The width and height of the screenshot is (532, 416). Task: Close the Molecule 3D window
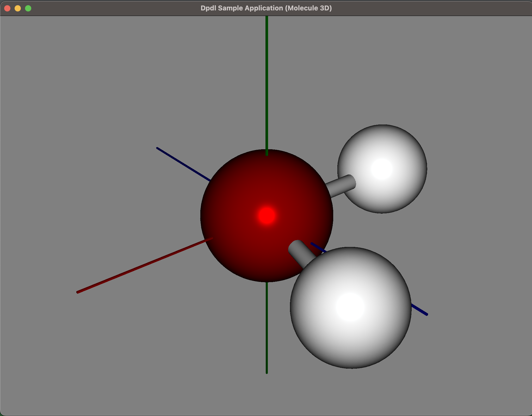click(7, 8)
